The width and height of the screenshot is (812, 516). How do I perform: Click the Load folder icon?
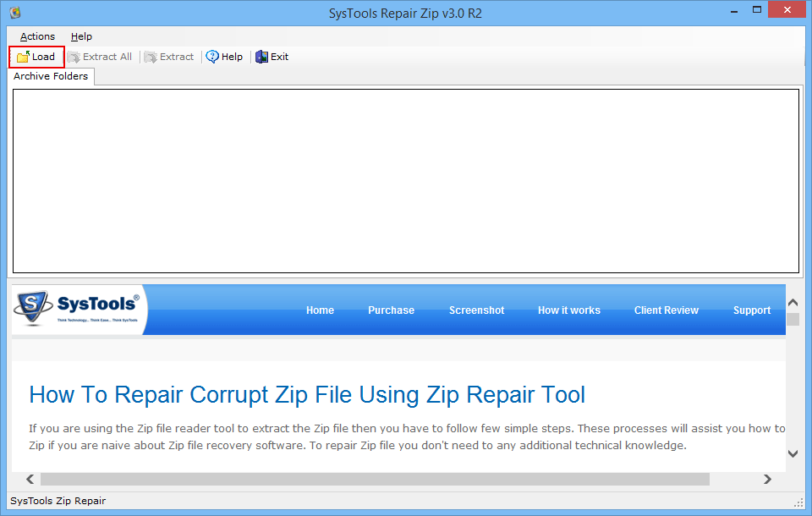click(x=23, y=57)
